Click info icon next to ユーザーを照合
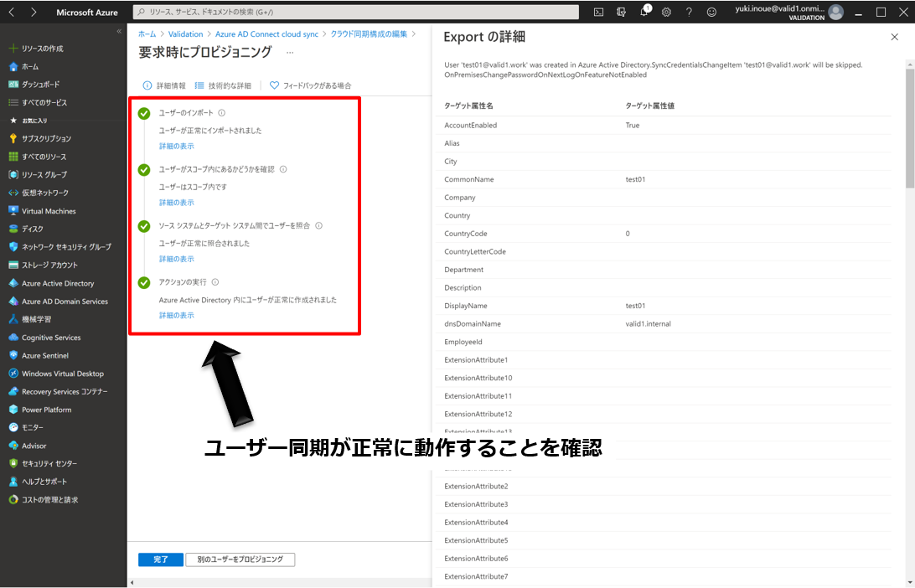 pos(318,226)
